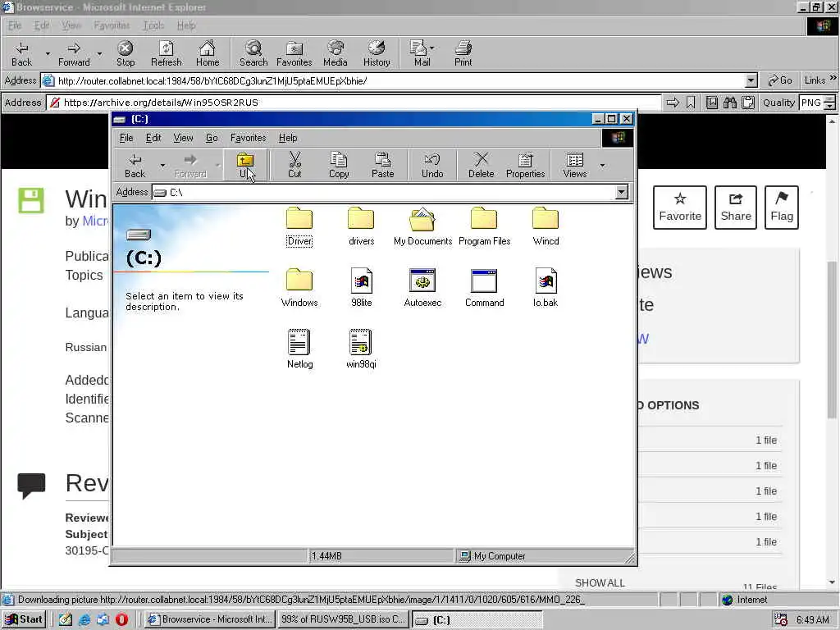This screenshot has height=630, width=840.
Task: Select the Driver folder
Action: point(299,227)
